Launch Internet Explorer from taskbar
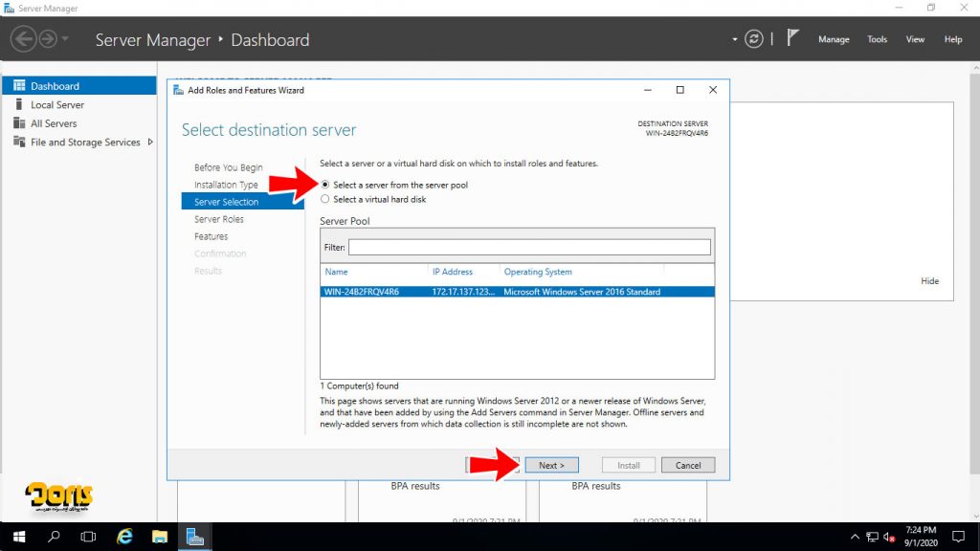Image resolution: width=980 pixels, height=551 pixels. click(125, 537)
